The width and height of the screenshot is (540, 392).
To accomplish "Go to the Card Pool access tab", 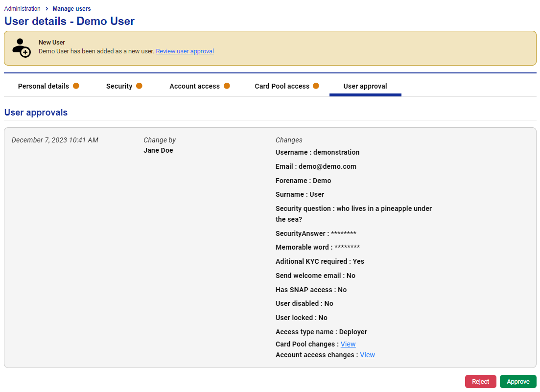I will click(x=282, y=86).
